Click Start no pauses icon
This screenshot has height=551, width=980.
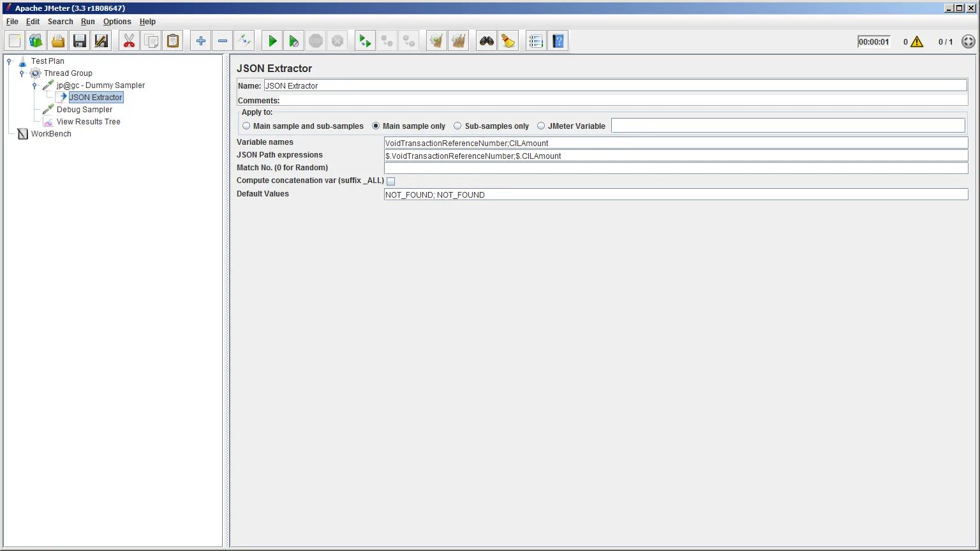(294, 41)
